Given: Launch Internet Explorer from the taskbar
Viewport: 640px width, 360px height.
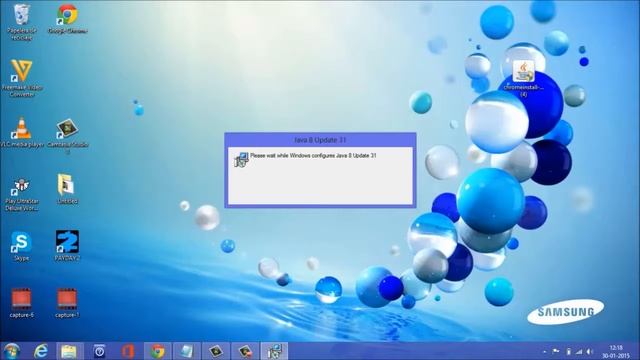Looking at the screenshot, I should (x=41, y=351).
